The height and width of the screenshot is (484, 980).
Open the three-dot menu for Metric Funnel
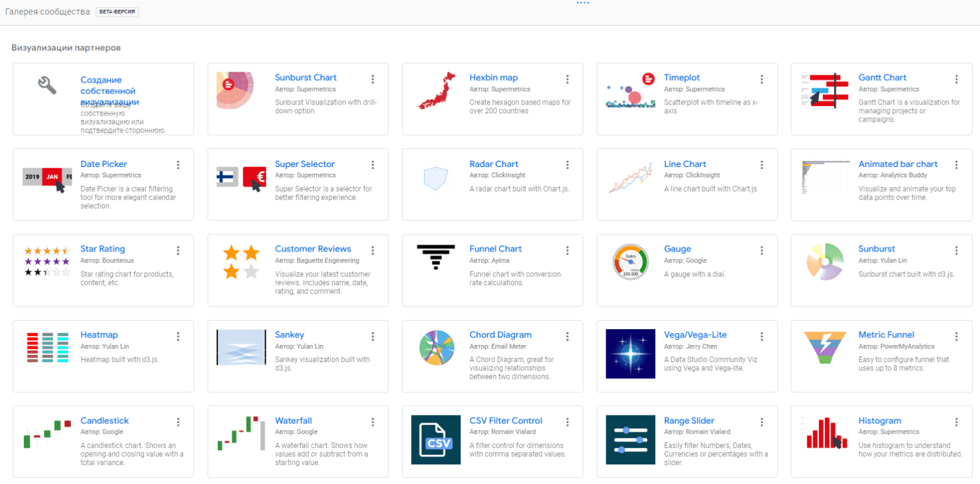956,337
